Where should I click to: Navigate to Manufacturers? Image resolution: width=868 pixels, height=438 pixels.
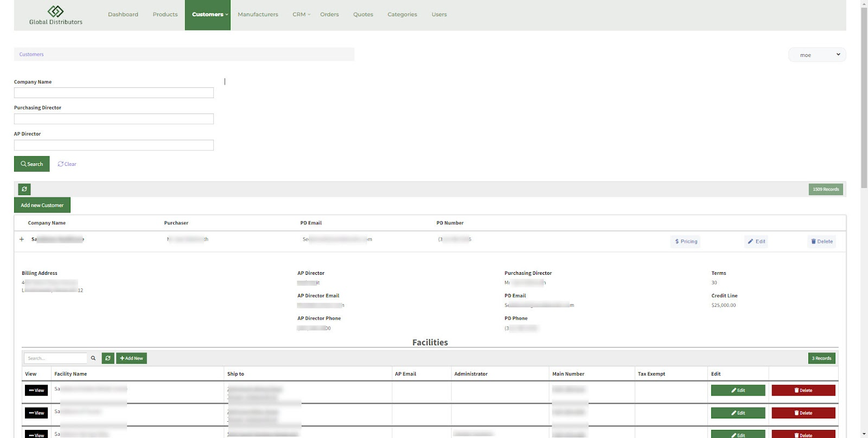(x=258, y=15)
